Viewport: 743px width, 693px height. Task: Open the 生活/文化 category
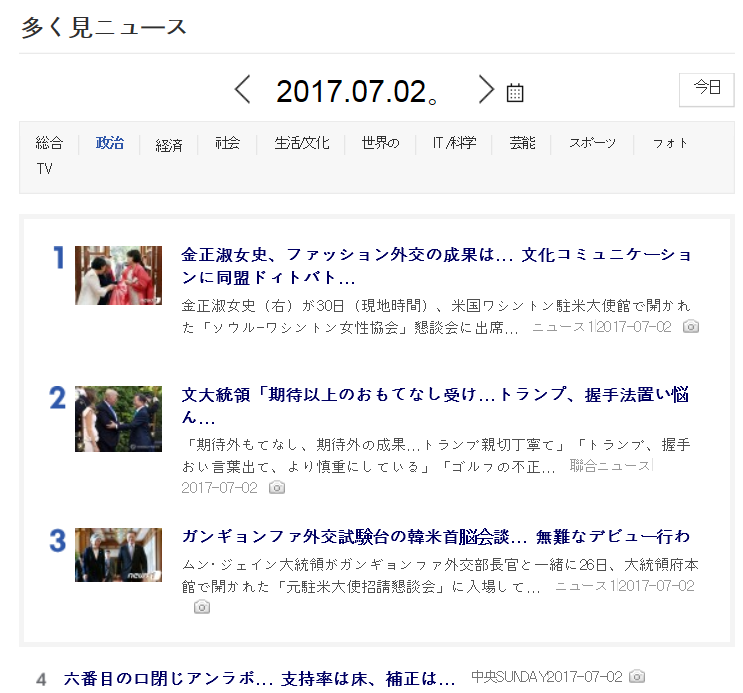point(302,143)
